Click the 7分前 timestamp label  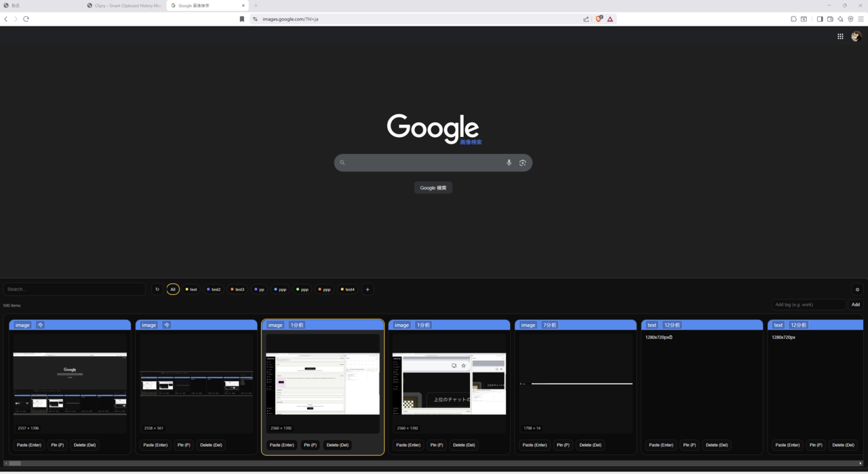coord(549,325)
